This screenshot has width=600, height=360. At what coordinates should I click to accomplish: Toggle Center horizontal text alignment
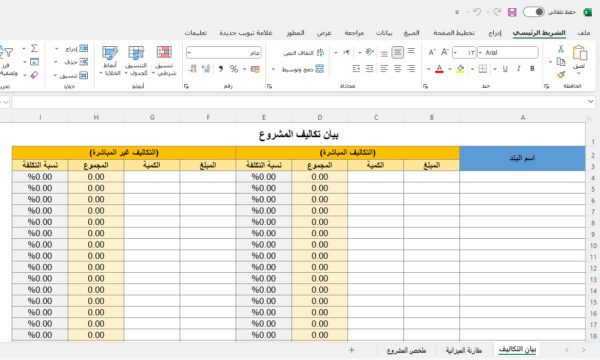coord(398,69)
